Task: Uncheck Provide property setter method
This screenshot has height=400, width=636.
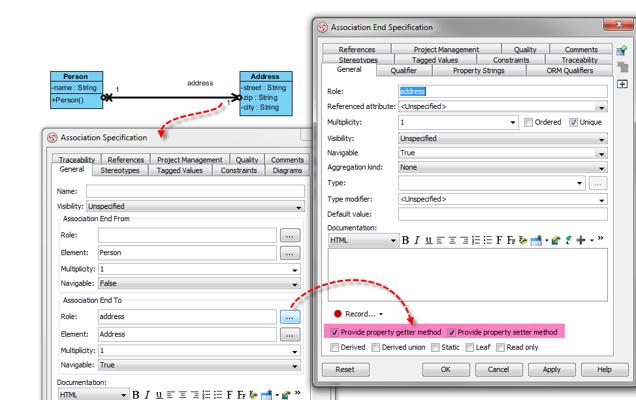Action: (452, 331)
